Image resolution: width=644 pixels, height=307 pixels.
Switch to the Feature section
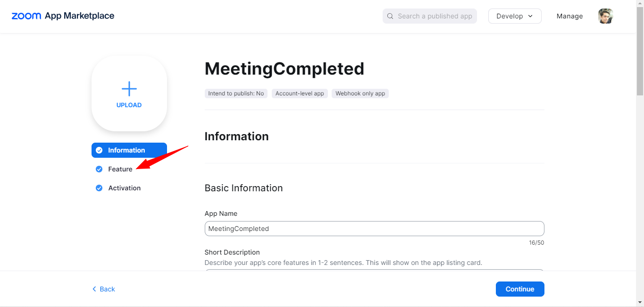120,169
